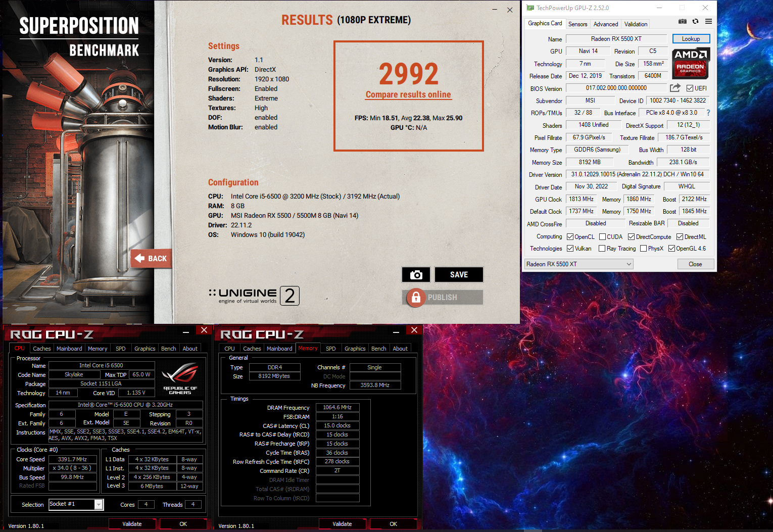This screenshot has width=773, height=532.
Task: Click Validate in left CPU-Z window
Action: point(132,524)
